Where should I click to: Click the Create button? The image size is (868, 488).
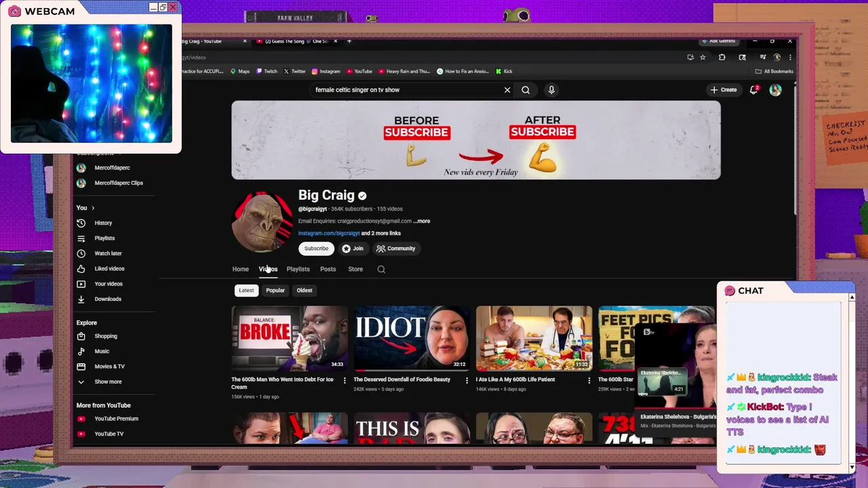click(x=724, y=89)
